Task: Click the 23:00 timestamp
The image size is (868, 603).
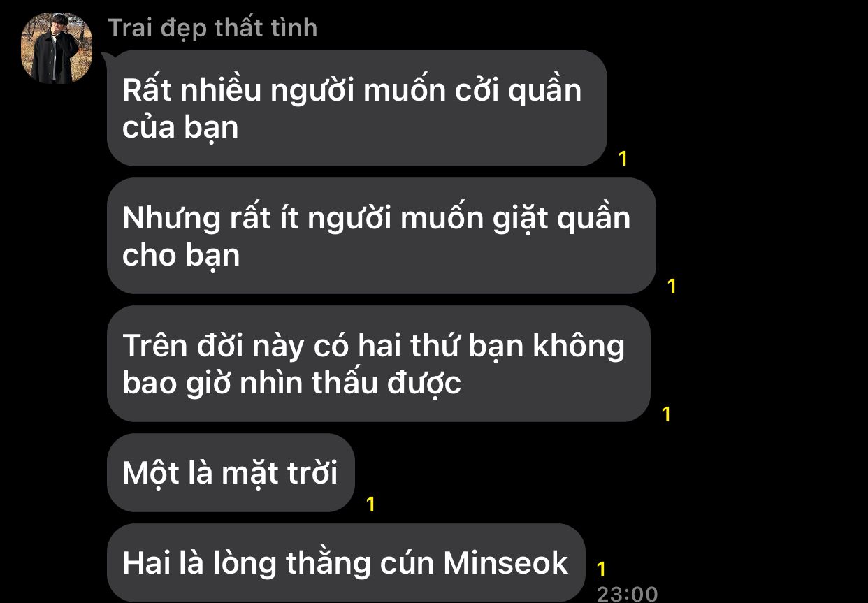Action: [x=627, y=593]
